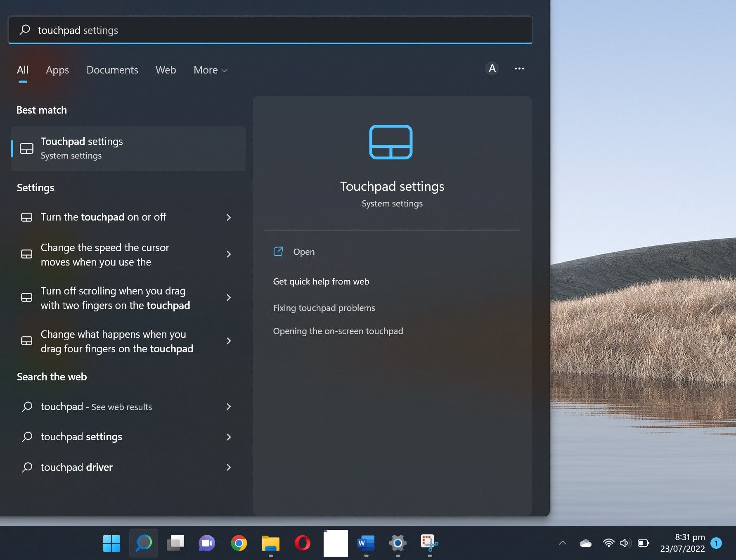Open the Snipping Tool taskbar icon
The width and height of the screenshot is (736, 560).
click(429, 543)
